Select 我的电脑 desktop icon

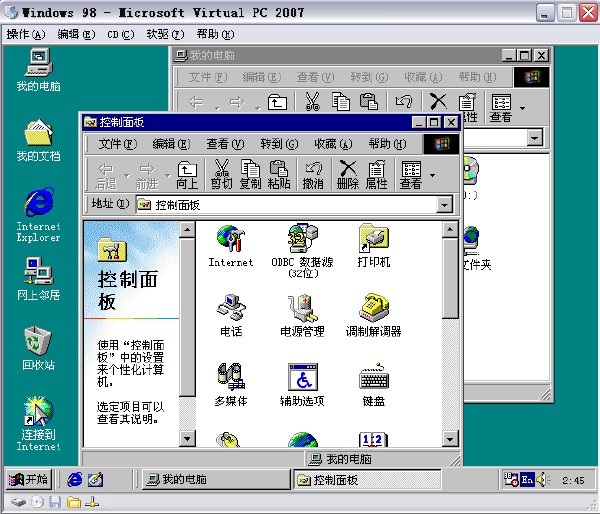(38, 70)
